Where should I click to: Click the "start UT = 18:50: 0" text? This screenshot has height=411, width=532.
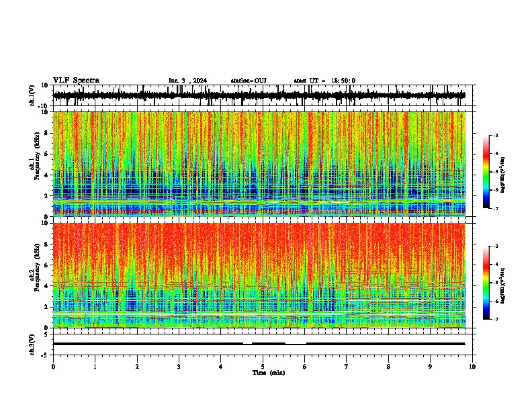click(324, 81)
